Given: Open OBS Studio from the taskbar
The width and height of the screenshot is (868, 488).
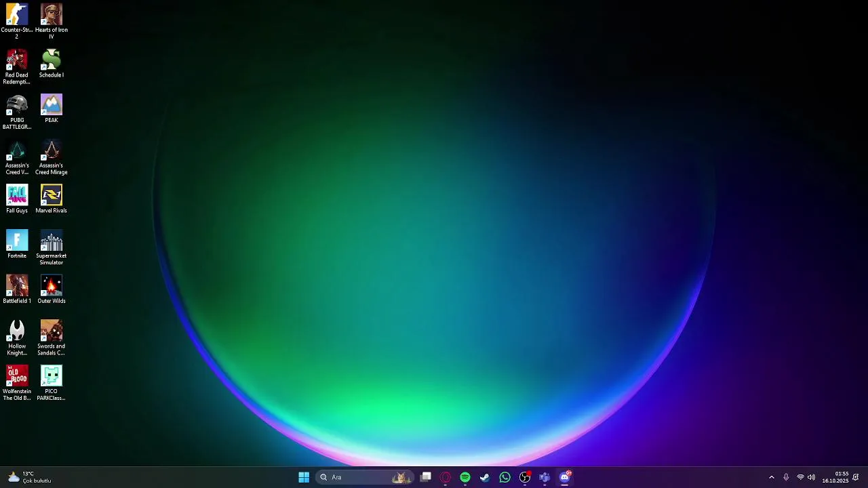Looking at the screenshot, I should click(525, 477).
